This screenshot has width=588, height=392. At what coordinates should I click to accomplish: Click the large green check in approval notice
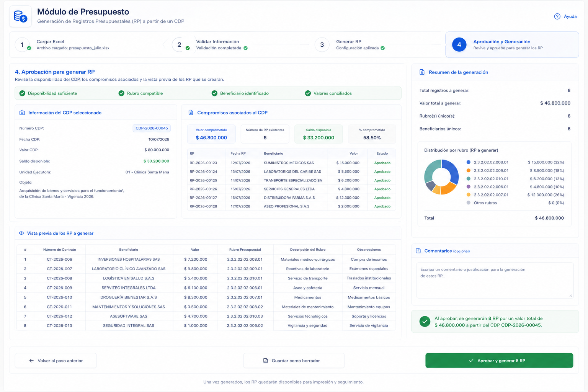pos(425,322)
